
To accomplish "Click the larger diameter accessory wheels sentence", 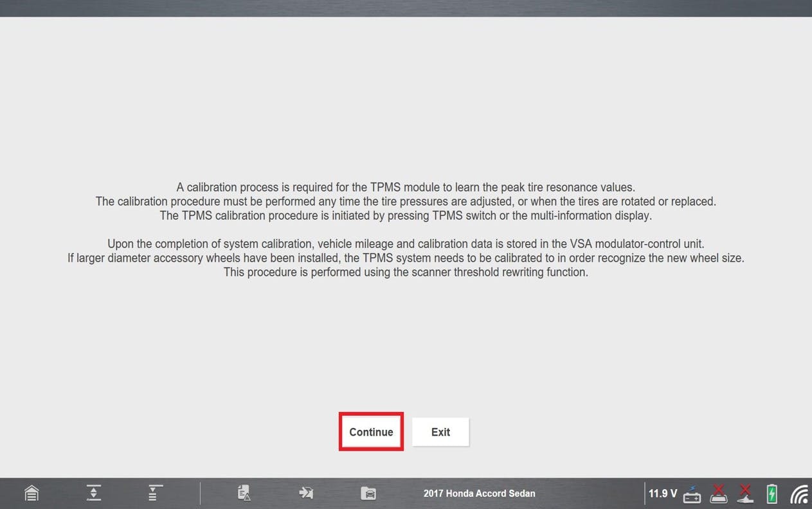I will click(x=406, y=258).
